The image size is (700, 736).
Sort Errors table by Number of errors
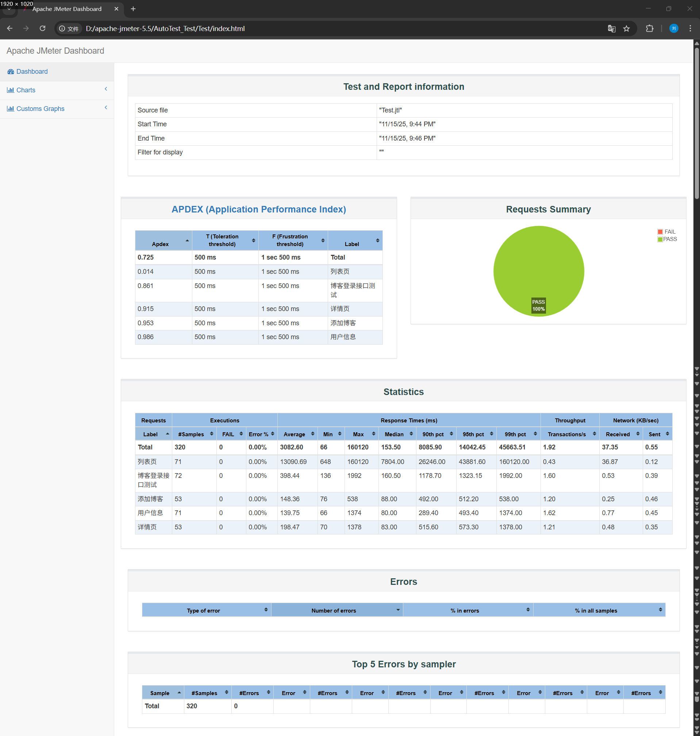click(337, 610)
